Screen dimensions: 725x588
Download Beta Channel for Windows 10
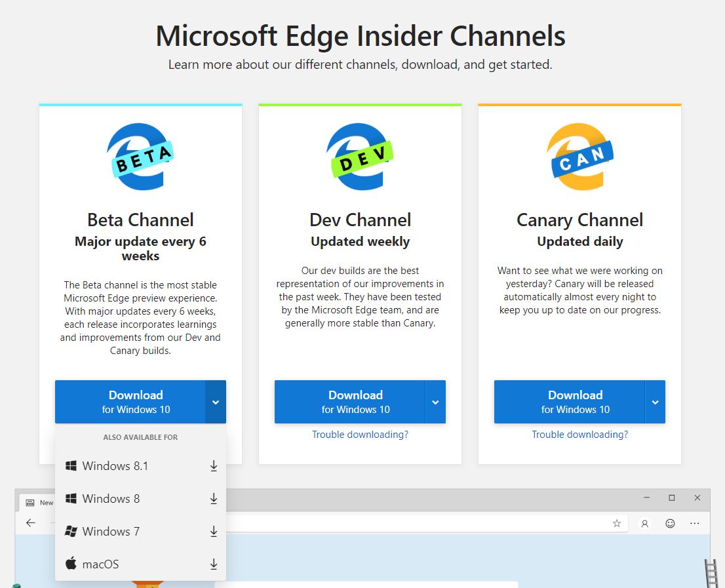tap(130, 402)
